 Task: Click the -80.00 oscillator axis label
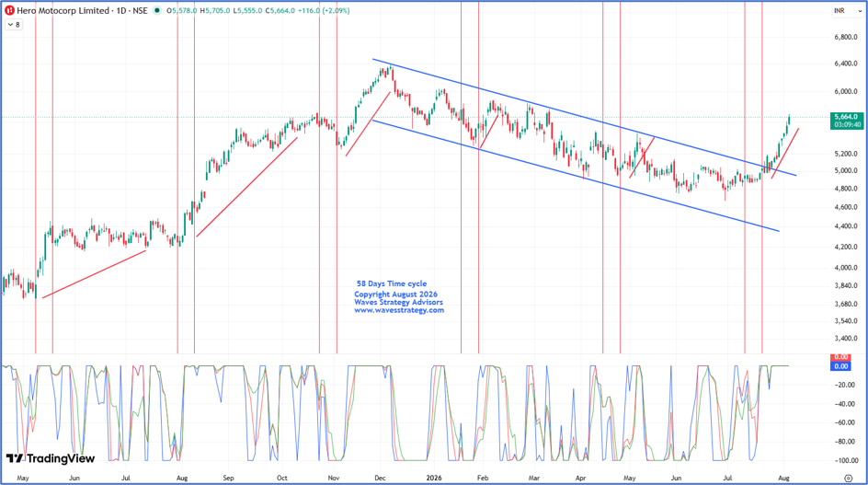click(845, 442)
